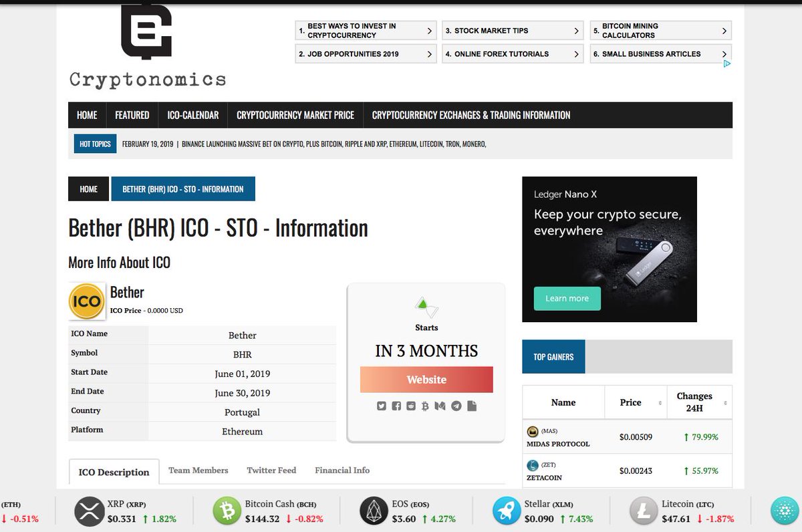
Task: Click the Cardano icon in ticker
Action: point(785,512)
